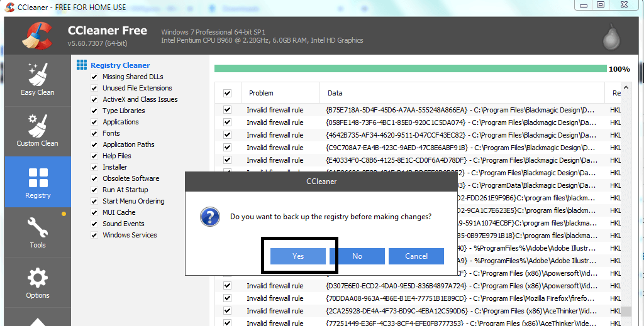Select the {C9C708A7-EA4B-423C-9AED-47C8E6ABF91B} data entry
The image size is (644, 326).
pos(461,147)
